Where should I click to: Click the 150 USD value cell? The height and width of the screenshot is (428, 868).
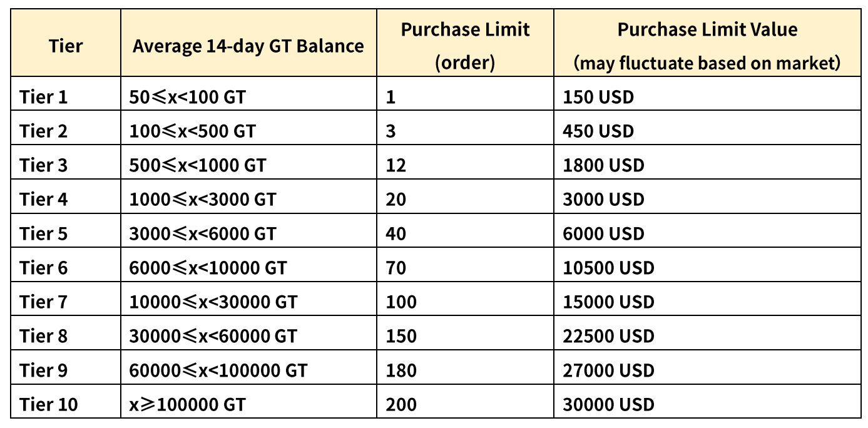[x=598, y=97]
